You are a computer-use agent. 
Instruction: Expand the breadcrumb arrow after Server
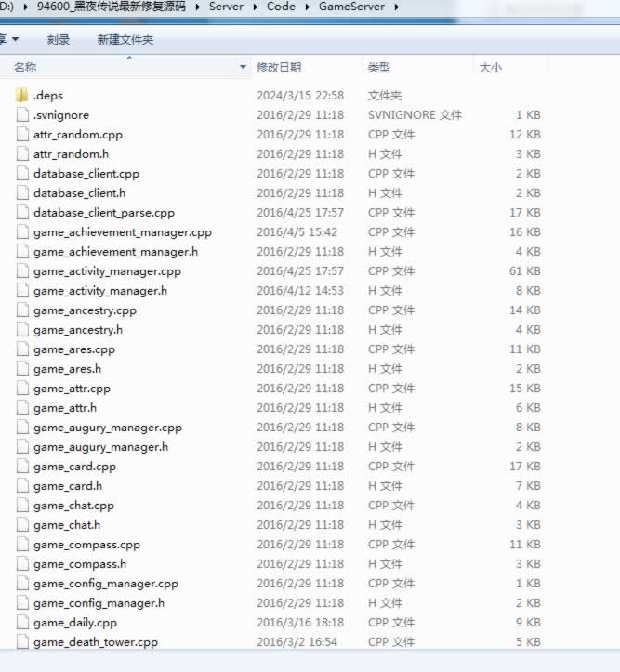256,7
